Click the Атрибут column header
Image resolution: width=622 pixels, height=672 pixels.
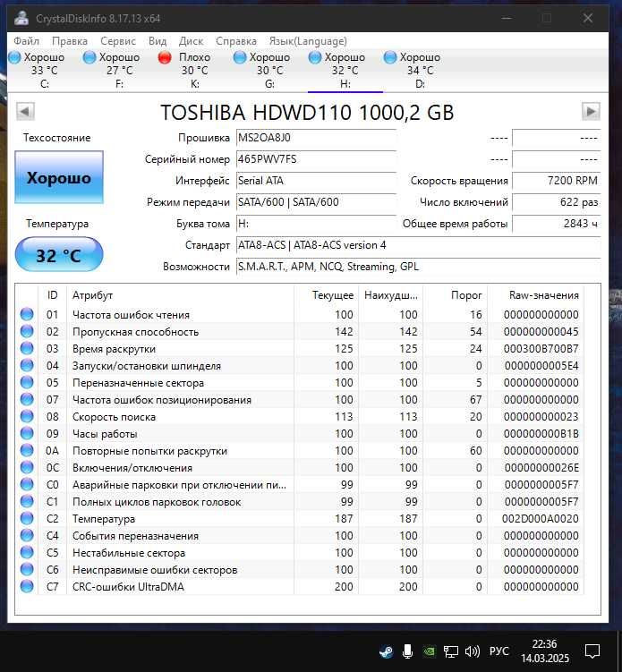tap(180, 295)
